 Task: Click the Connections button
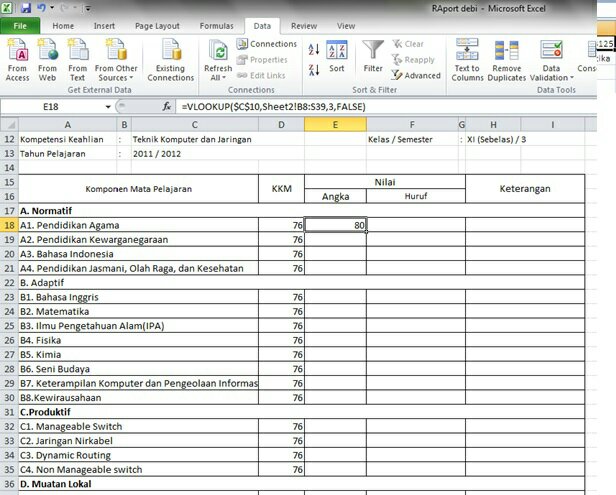[267, 44]
